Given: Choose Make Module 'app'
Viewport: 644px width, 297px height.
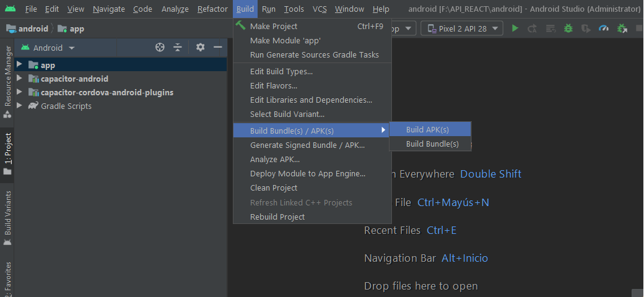Looking at the screenshot, I should [x=312, y=41].
